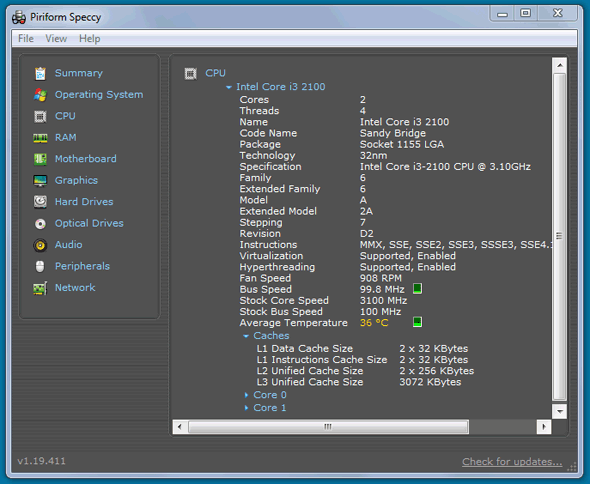Collapse the Caches tree node
The height and width of the screenshot is (484, 590).
pos(246,336)
